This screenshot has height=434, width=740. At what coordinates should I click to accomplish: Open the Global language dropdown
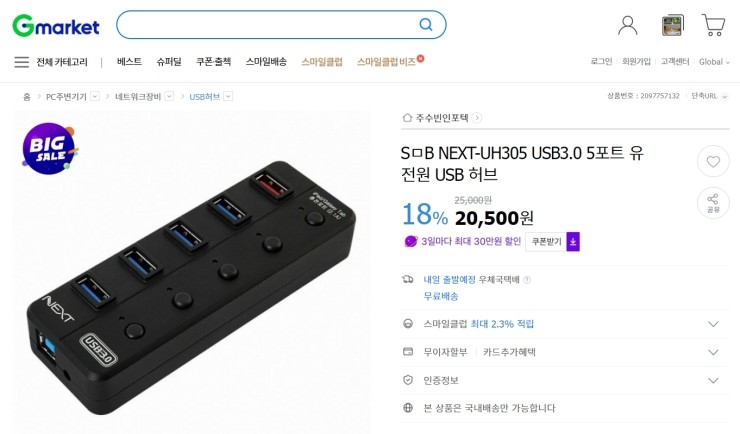717,62
